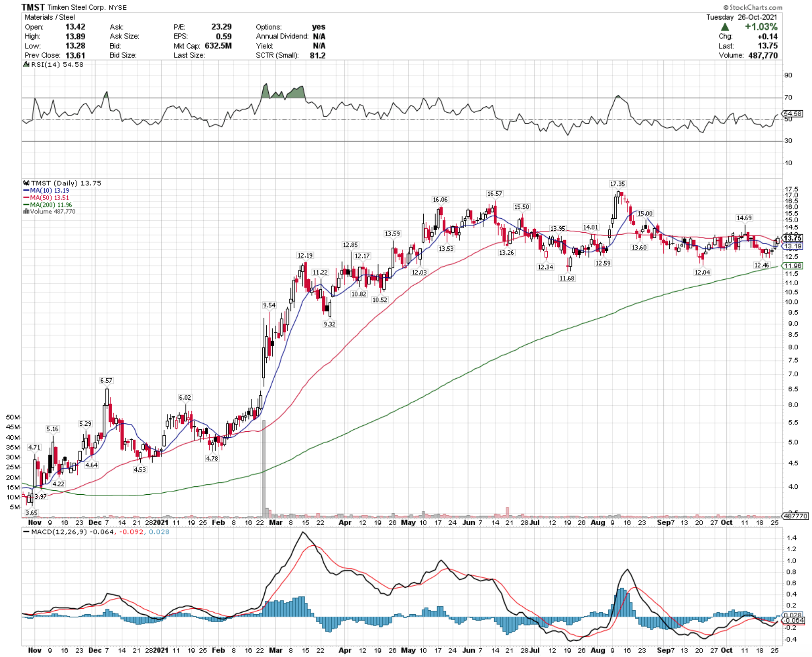Image resolution: width=812 pixels, height=657 pixels.
Task: Click the Mkt Cap 632.5M value
Action: (x=218, y=46)
